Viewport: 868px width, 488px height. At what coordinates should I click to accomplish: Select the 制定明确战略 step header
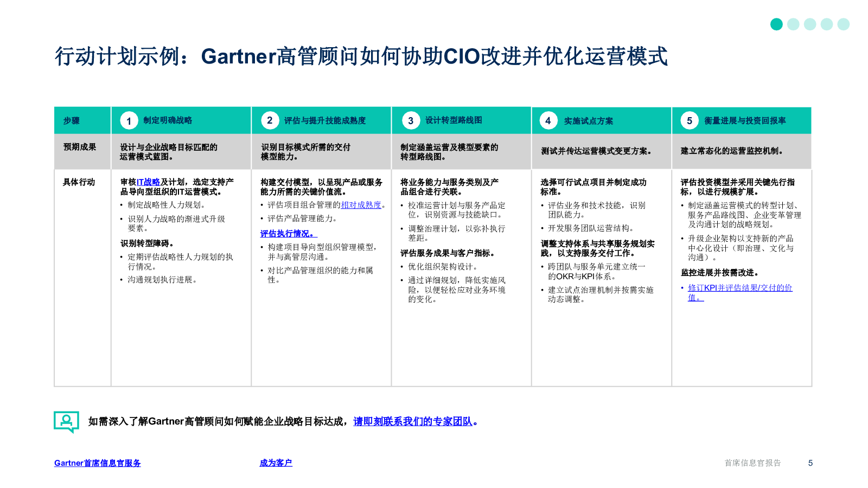tap(168, 120)
